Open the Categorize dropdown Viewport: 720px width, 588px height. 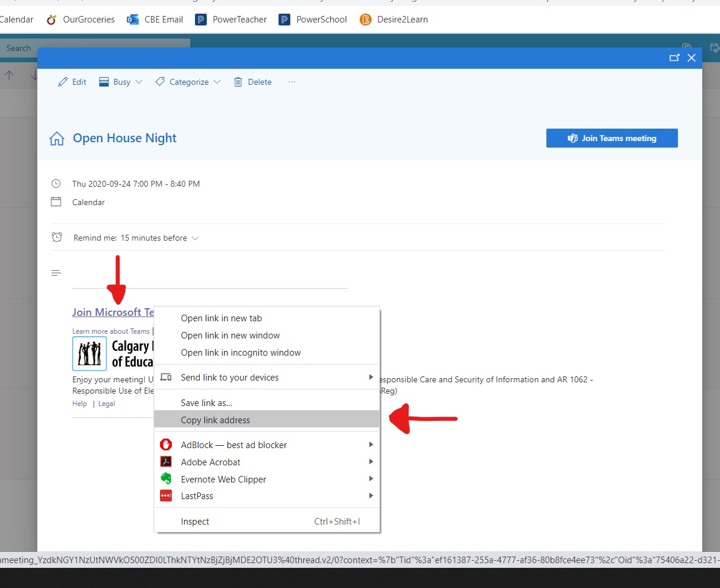[x=188, y=82]
